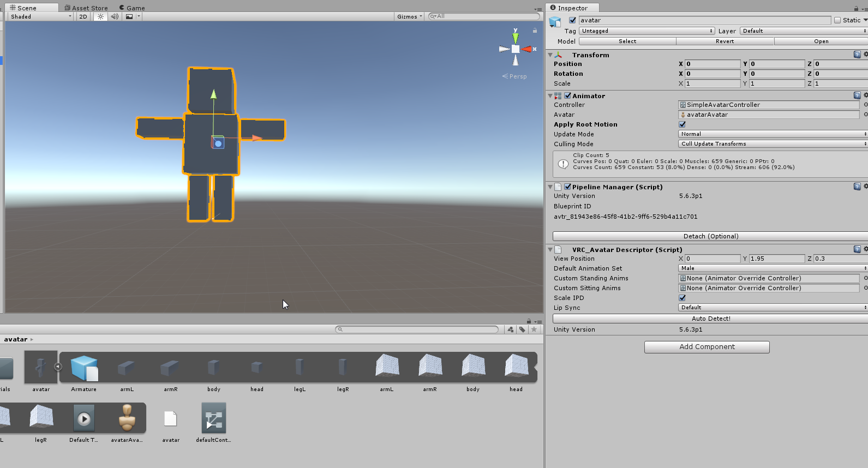Image resolution: width=868 pixels, height=468 pixels.
Task: Click the project search field
Action: coord(417,329)
